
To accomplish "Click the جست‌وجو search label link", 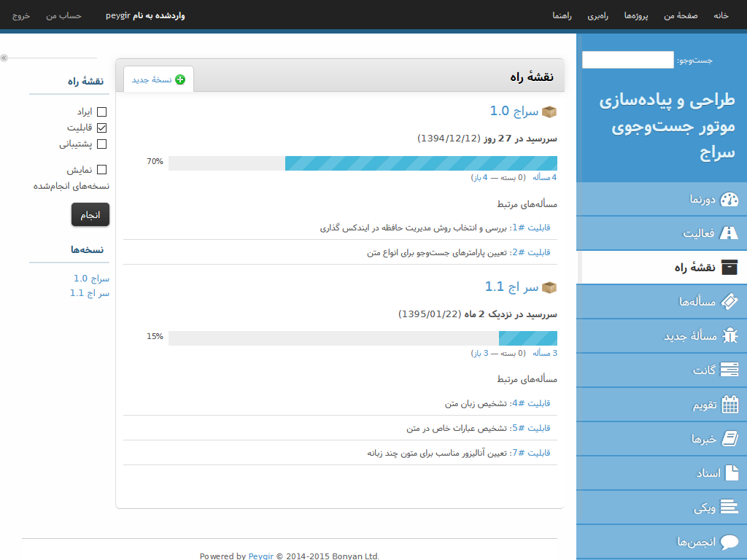I will [695, 61].
